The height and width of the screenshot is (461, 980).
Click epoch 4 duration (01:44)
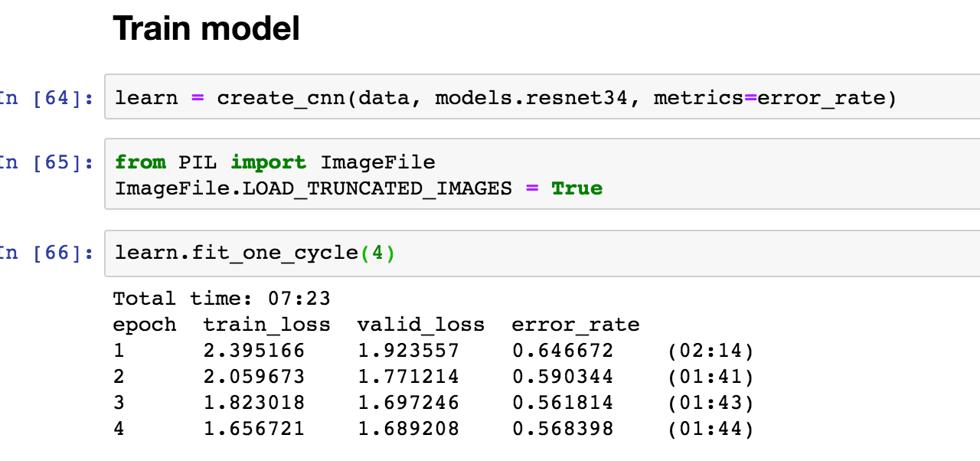[x=710, y=429]
